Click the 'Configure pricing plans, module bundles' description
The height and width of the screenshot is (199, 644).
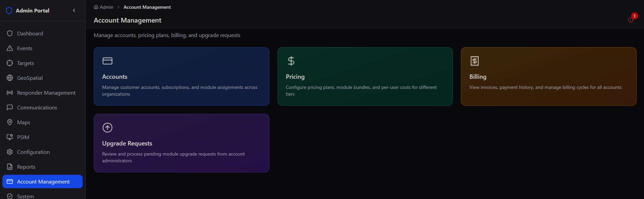click(361, 91)
